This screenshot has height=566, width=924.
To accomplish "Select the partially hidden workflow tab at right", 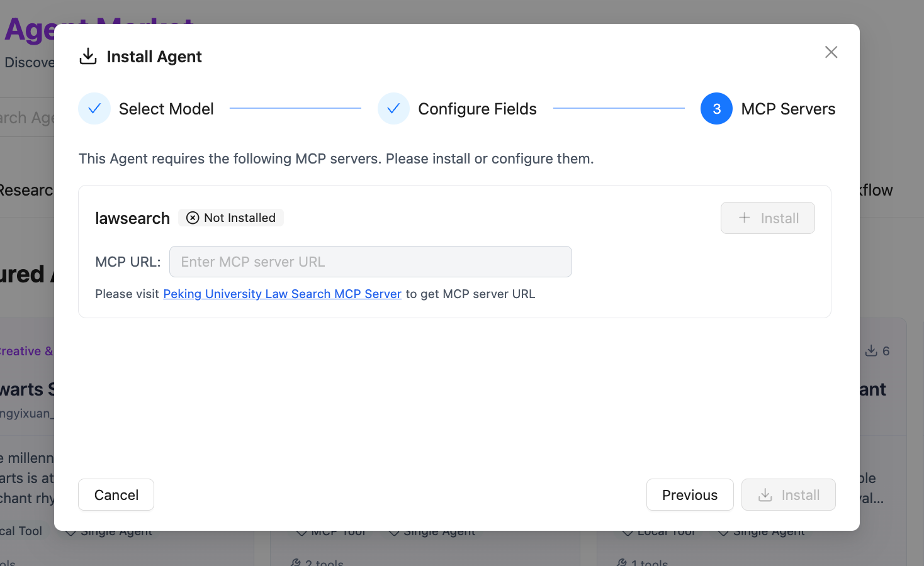I will coord(876,190).
